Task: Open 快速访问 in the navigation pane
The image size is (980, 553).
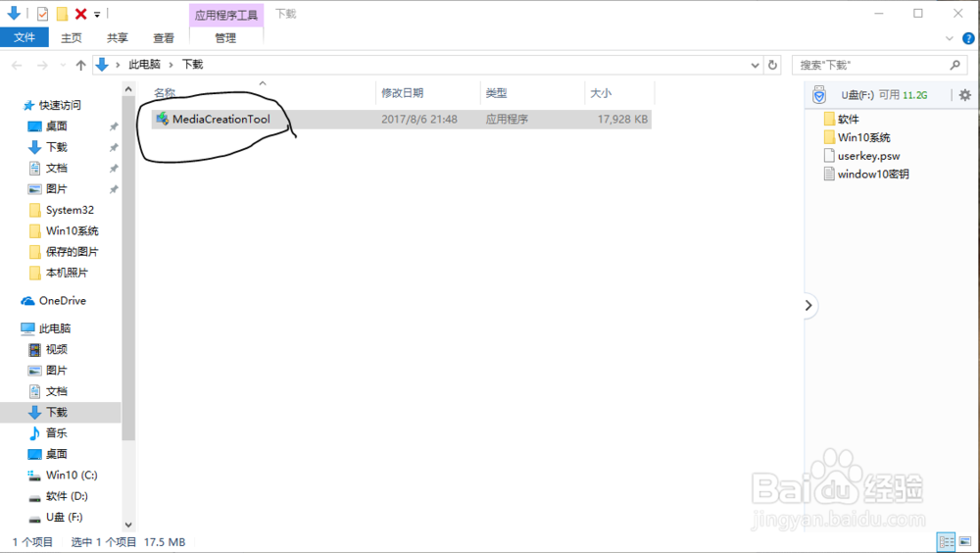Action: pos(60,105)
